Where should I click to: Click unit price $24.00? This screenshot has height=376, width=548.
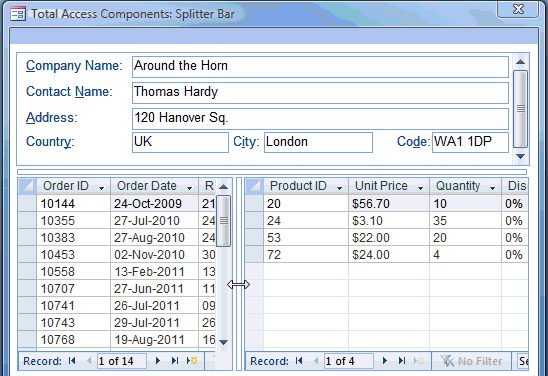(389, 255)
